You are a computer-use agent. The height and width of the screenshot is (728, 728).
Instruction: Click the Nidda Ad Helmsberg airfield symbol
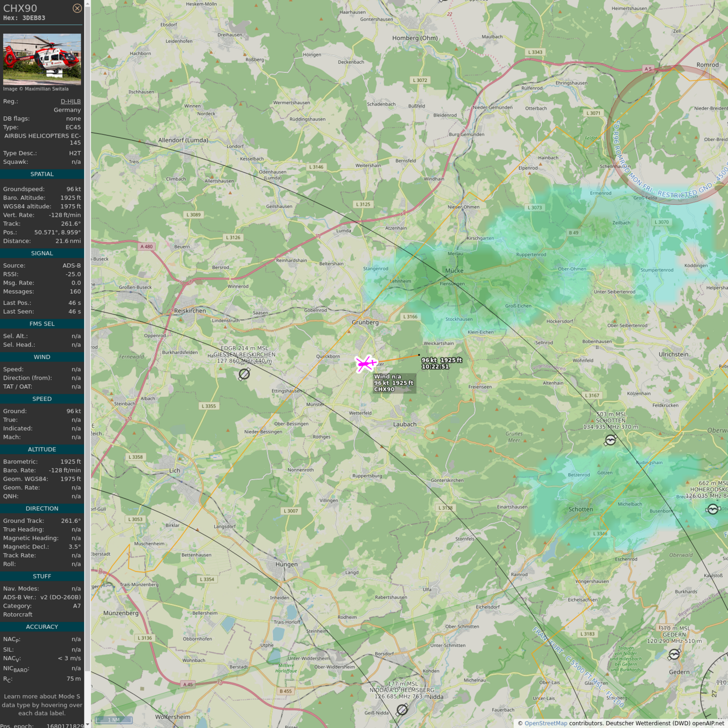tap(402, 710)
